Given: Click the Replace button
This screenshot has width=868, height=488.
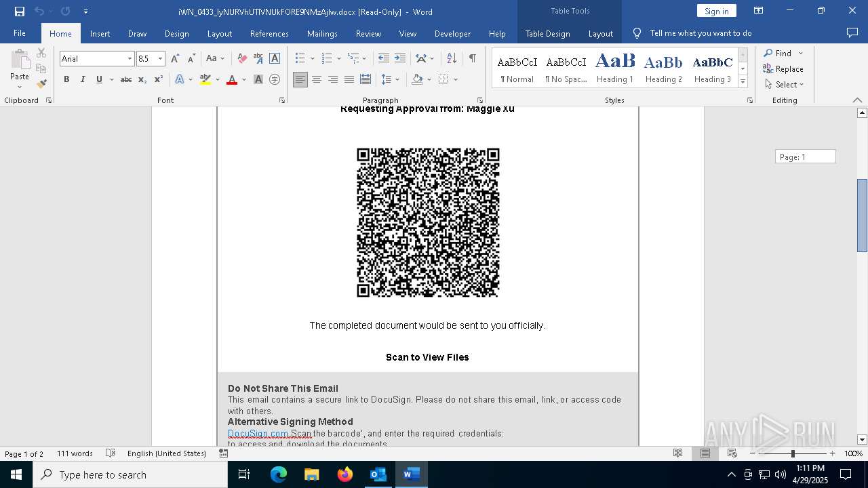Looking at the screenshot, I should click(x=783, y=68).
